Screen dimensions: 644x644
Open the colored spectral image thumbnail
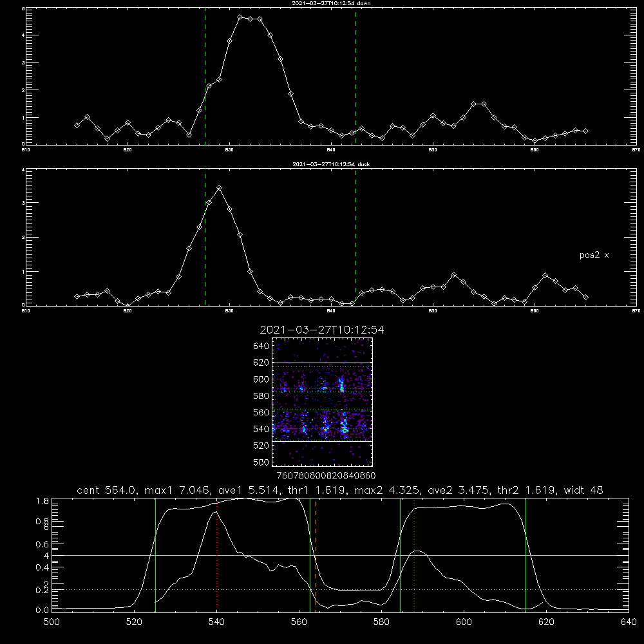[x=322, y=402]
